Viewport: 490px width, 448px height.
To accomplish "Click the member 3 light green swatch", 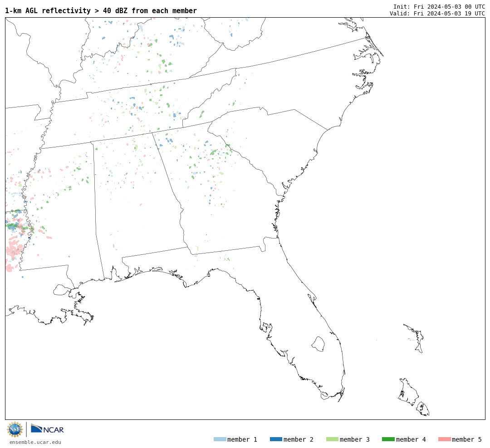I will (332, 439).
